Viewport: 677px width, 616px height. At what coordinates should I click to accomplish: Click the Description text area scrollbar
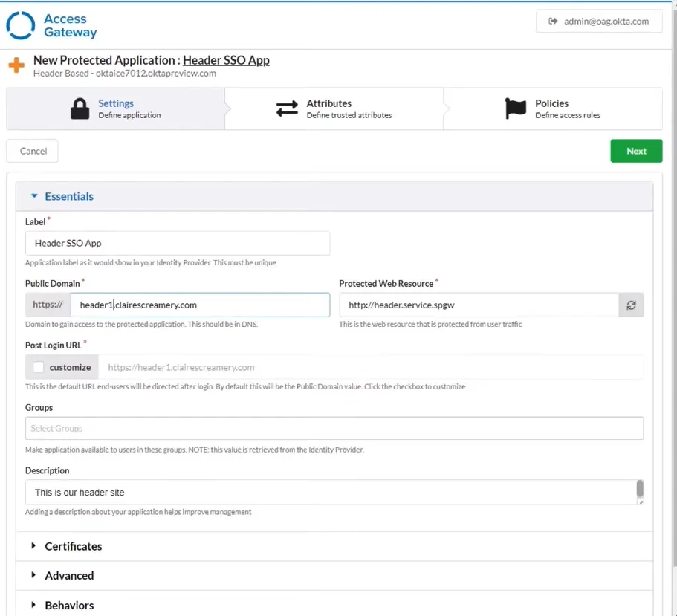click(x=640, y=489)
